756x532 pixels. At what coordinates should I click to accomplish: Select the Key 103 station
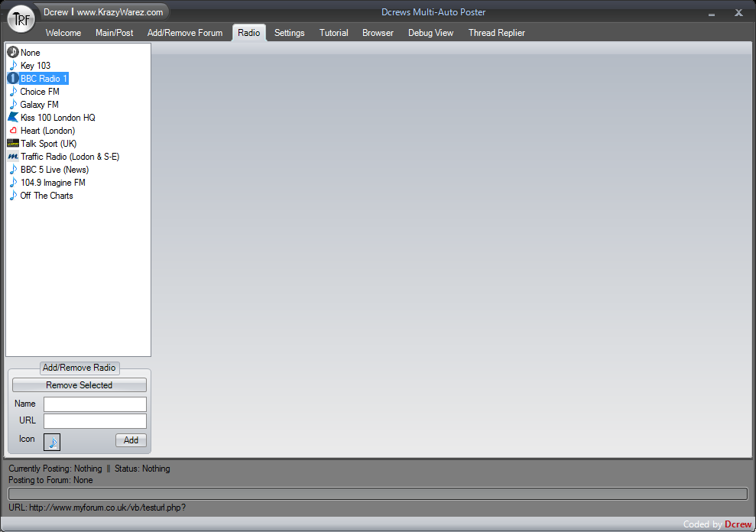[35, 66]
